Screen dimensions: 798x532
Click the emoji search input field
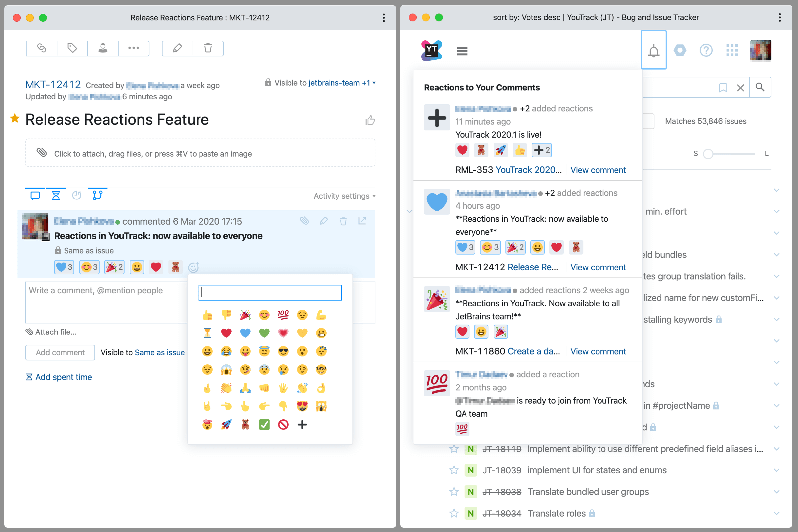point(270,293)
